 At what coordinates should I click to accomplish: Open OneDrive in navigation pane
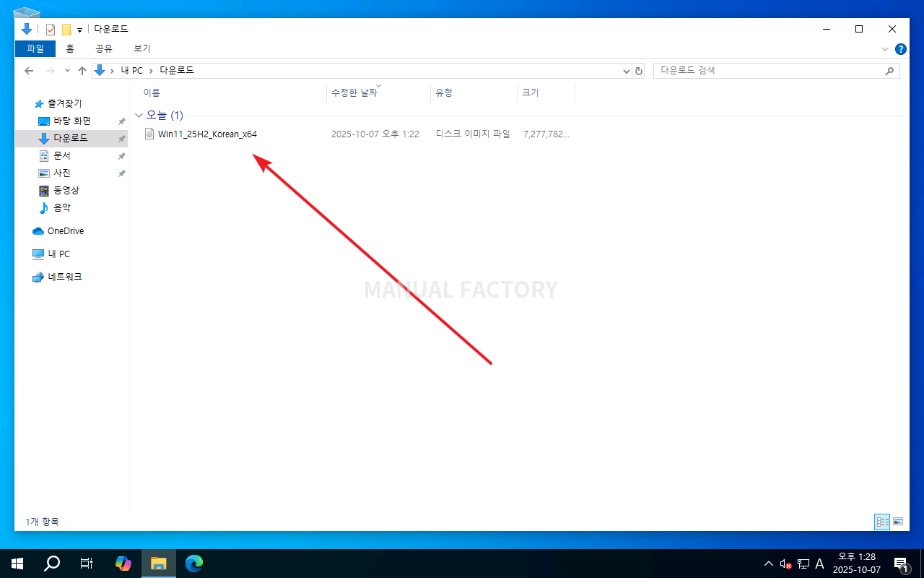[x=65, y=231]
